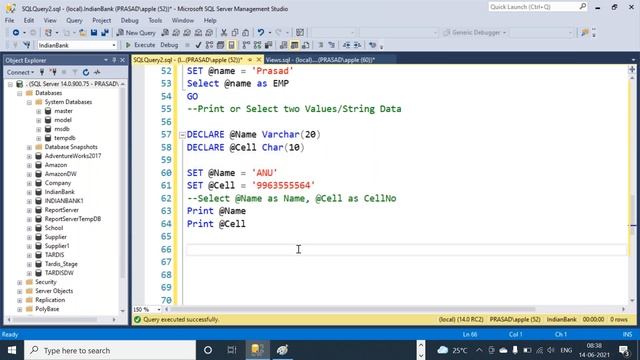Click the Uncomment selected lines icon
The image size is (640, 360).
tap(331, 45)
